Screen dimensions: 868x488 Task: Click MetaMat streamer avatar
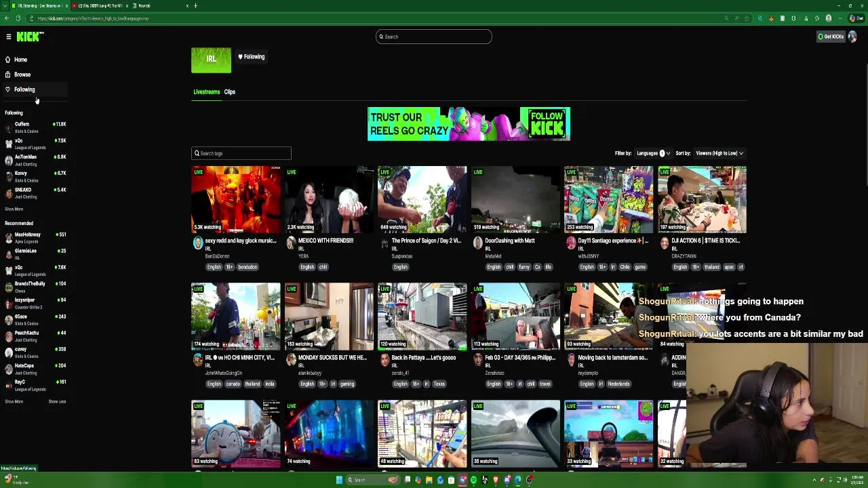click(x=477, y=243)
